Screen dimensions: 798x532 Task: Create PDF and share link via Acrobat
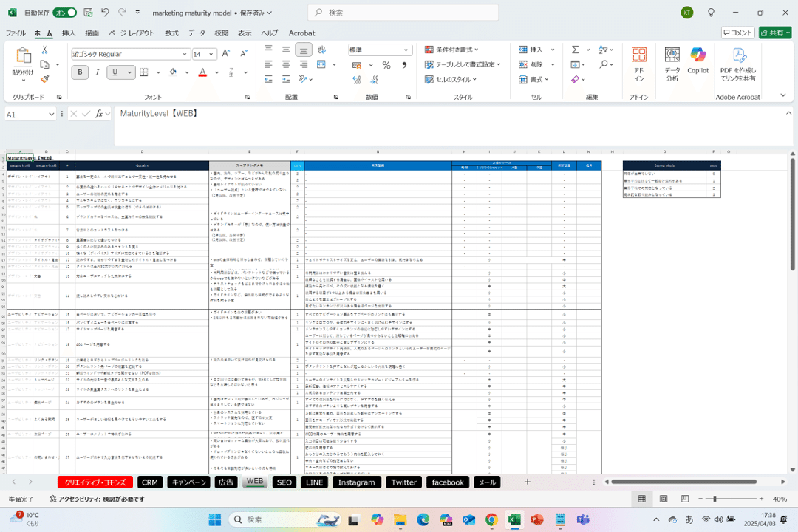[x=738, y=64]
